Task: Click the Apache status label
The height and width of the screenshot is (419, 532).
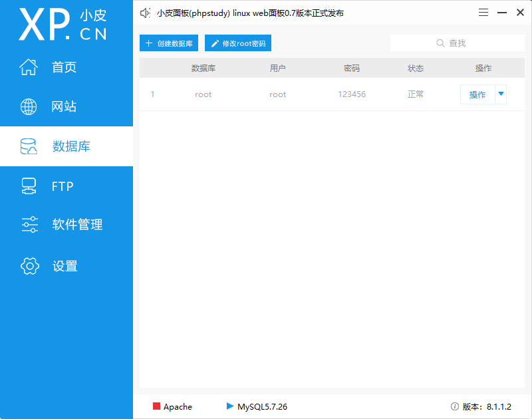Action: tap(178, 406)
